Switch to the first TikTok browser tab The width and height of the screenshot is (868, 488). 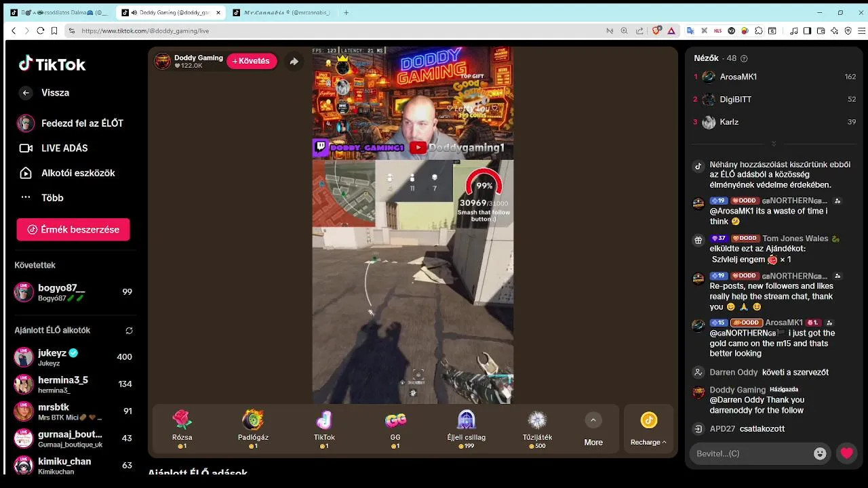[x=60, y=12]
